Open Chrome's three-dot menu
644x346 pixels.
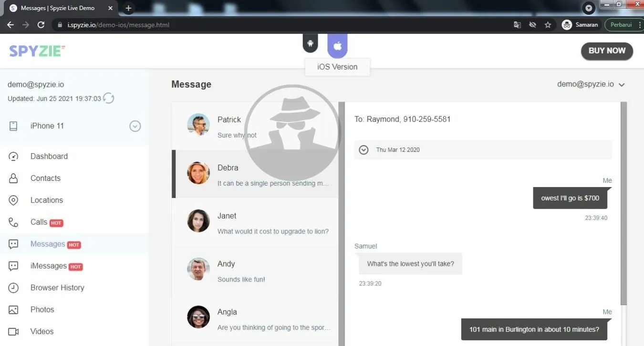[639, 25]
